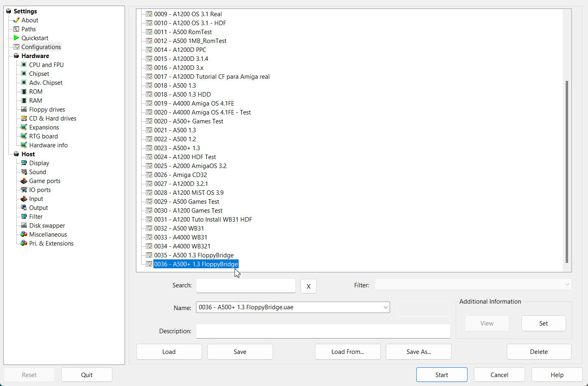Open the Floppy drives settings page
The image size is (588, 386).
coord(47,110)
